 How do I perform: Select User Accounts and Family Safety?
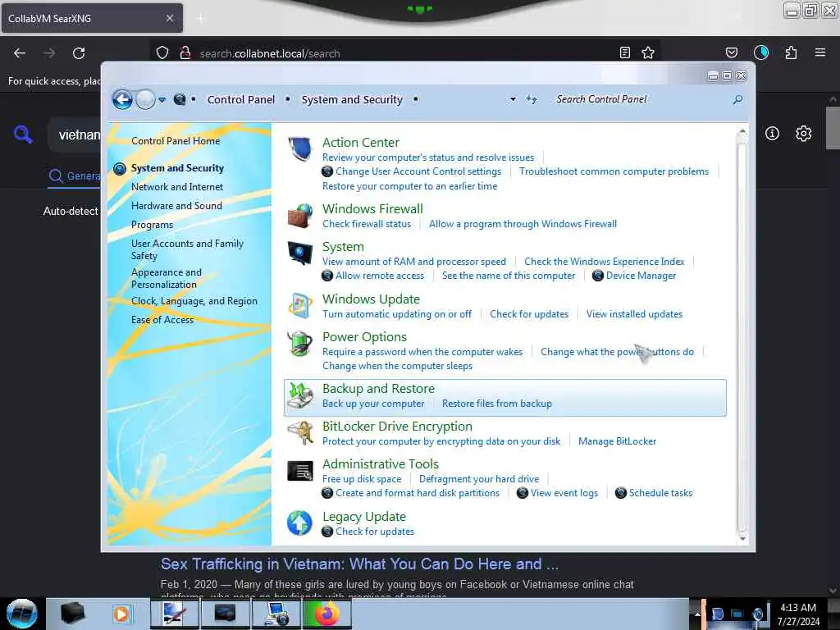[x=187, y=249]
